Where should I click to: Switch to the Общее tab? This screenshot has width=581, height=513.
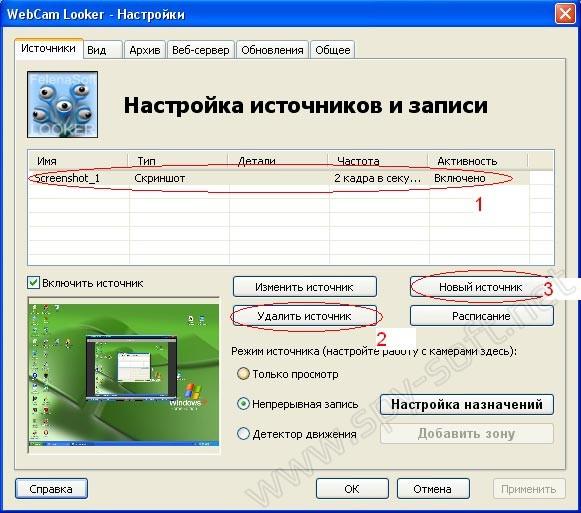pos(332,50)
